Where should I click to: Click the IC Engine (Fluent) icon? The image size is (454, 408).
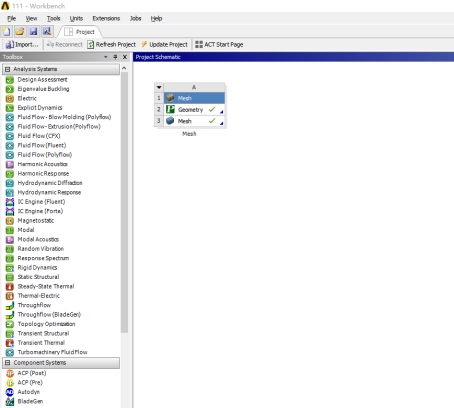pyautogui.click(x=10, y=202)
